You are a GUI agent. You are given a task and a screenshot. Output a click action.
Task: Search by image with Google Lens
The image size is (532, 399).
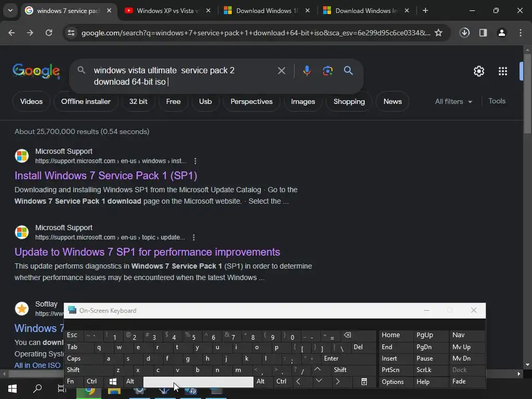coord(327,71)
